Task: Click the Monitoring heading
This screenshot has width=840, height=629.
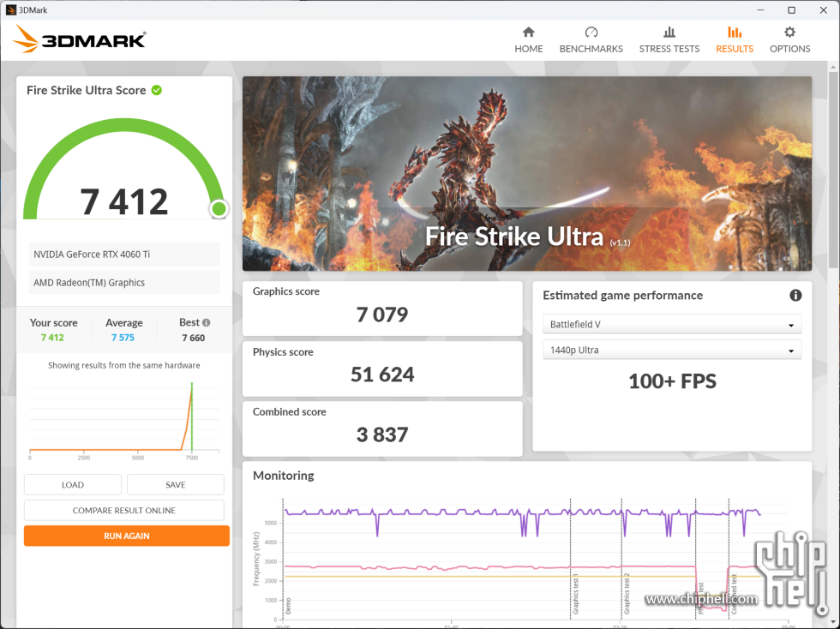Action: (284, 476)
